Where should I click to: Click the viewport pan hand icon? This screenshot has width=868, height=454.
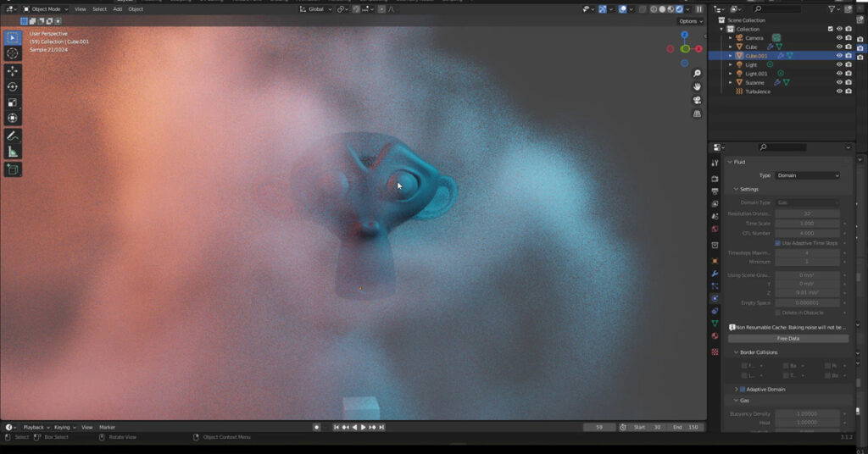point(697,86)
